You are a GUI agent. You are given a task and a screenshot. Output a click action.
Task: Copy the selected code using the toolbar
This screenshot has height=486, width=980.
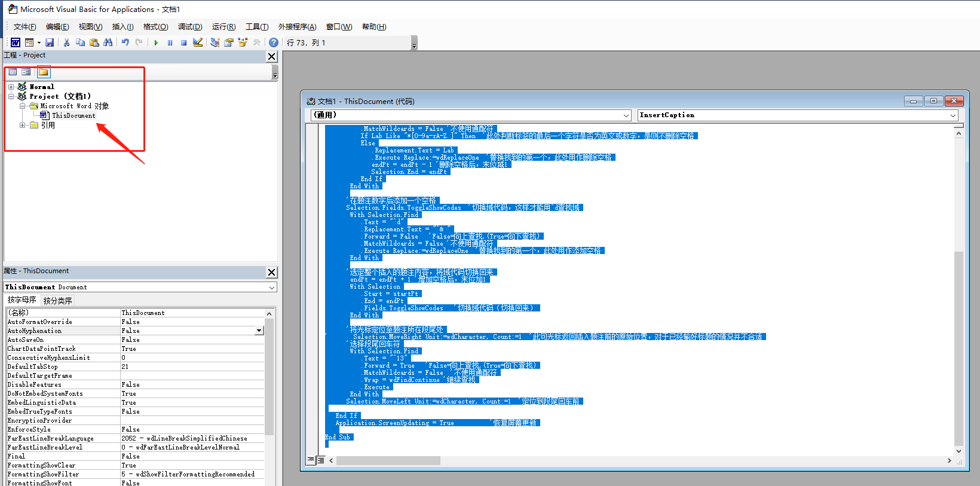click(80, 42)
